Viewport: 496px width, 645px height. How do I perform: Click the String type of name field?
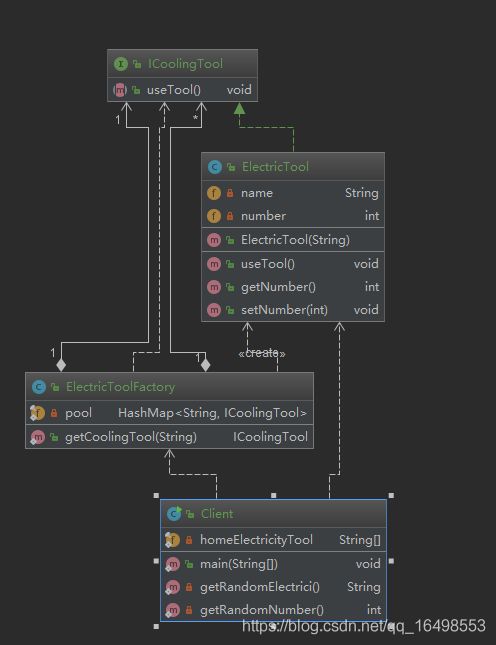pyautogui.click(x=362, y=193)
